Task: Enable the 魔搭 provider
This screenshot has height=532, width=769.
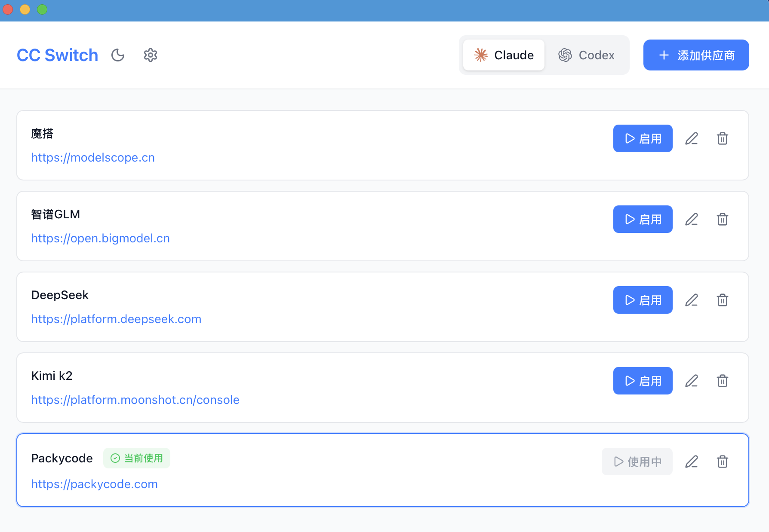Action: pyautogui.click(x=643, y=138)
